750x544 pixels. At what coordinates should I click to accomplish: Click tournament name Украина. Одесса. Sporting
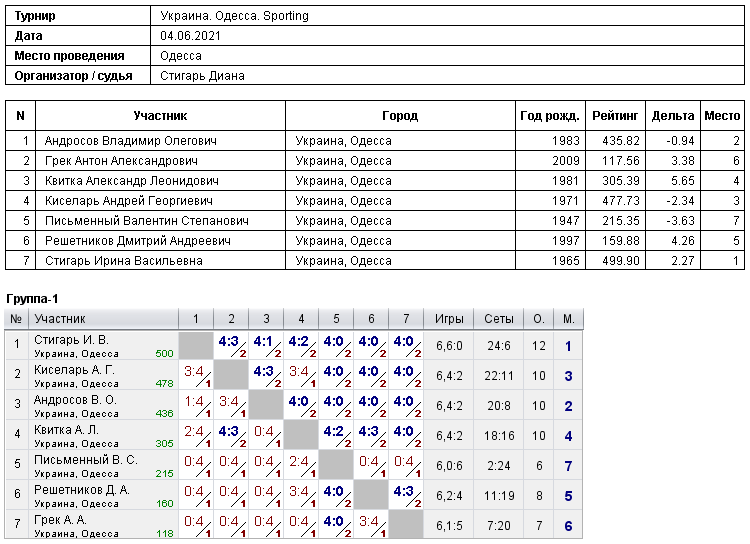pyautogui.click(x=234, y=16)
